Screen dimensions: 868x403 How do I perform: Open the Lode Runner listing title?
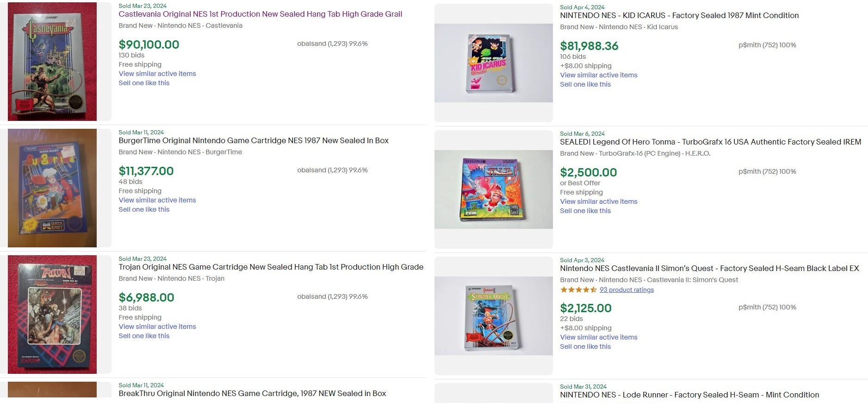point(689,395)
